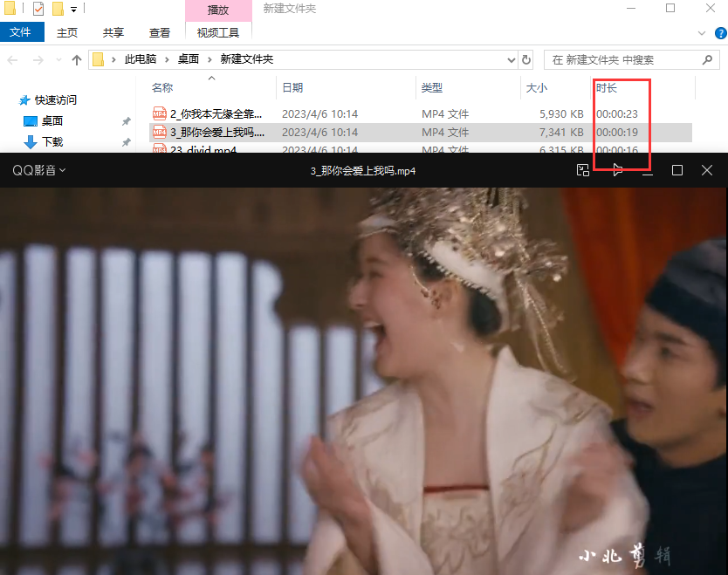
Task: Click the 00:00:19 duration value
Action: (617, 133)
